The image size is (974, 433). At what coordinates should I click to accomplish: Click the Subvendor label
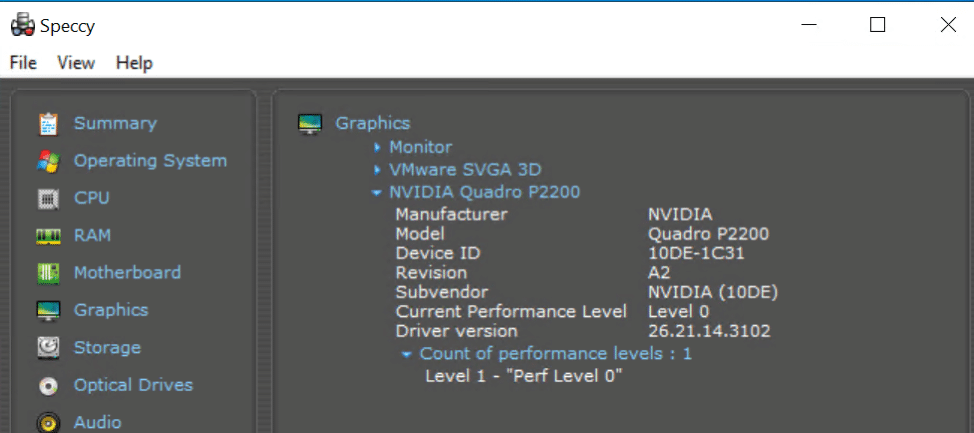442,291
